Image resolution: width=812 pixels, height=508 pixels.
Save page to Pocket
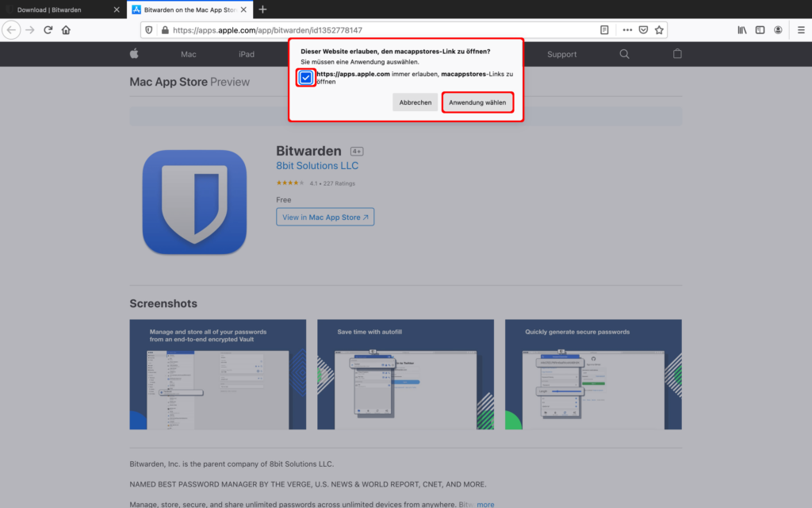[x=643, y=30]
